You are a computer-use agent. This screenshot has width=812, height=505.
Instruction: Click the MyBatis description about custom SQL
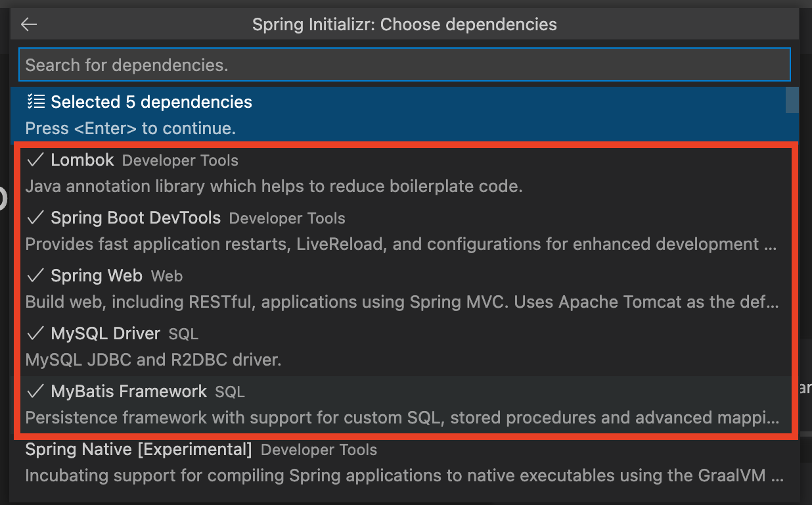point(402,418)
